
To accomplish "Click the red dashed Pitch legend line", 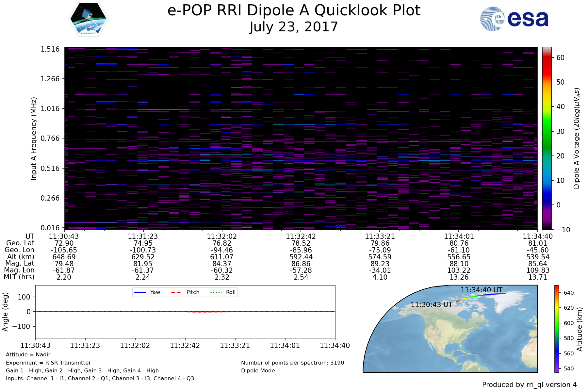I will click(x=176, y=292).
